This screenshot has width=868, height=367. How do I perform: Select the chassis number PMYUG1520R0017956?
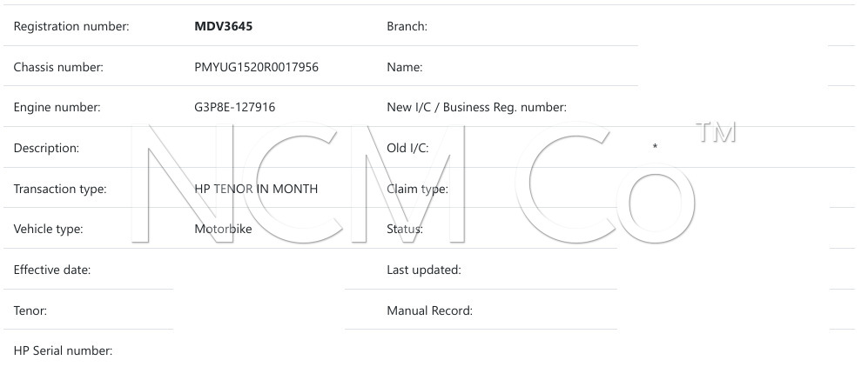(256, 68)
